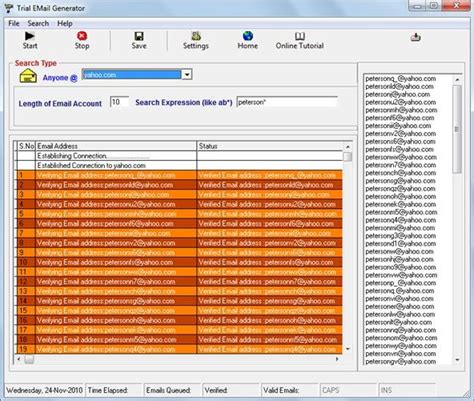Screen dimensions: 474x401
Task: Click the Status column header
Action: tap(270, 146)
